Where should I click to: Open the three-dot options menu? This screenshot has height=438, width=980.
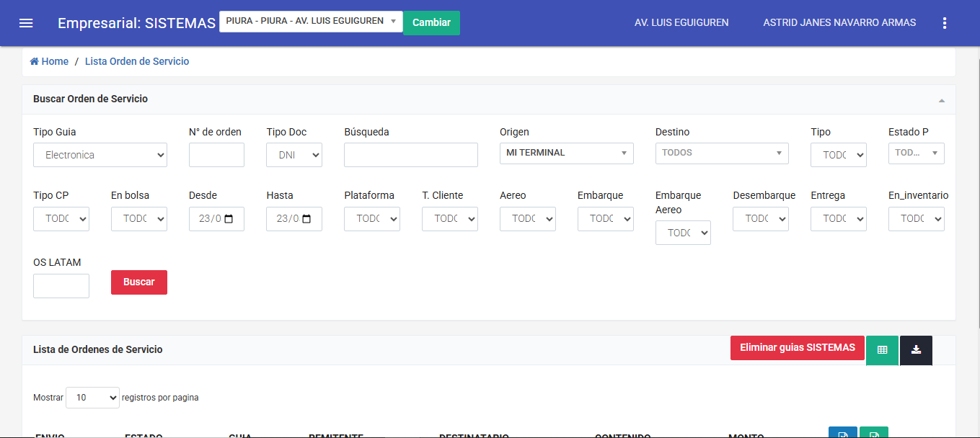coord(945,23)
